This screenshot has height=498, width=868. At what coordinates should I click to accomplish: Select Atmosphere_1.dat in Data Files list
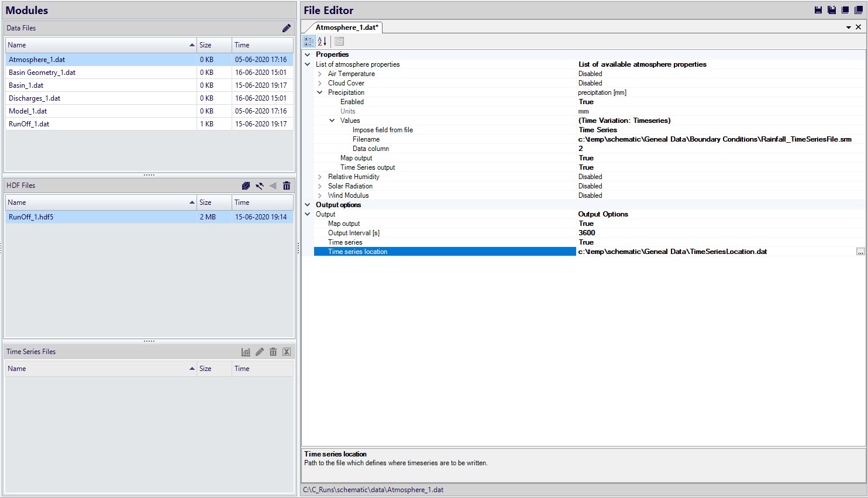click(x=149, y=60)
